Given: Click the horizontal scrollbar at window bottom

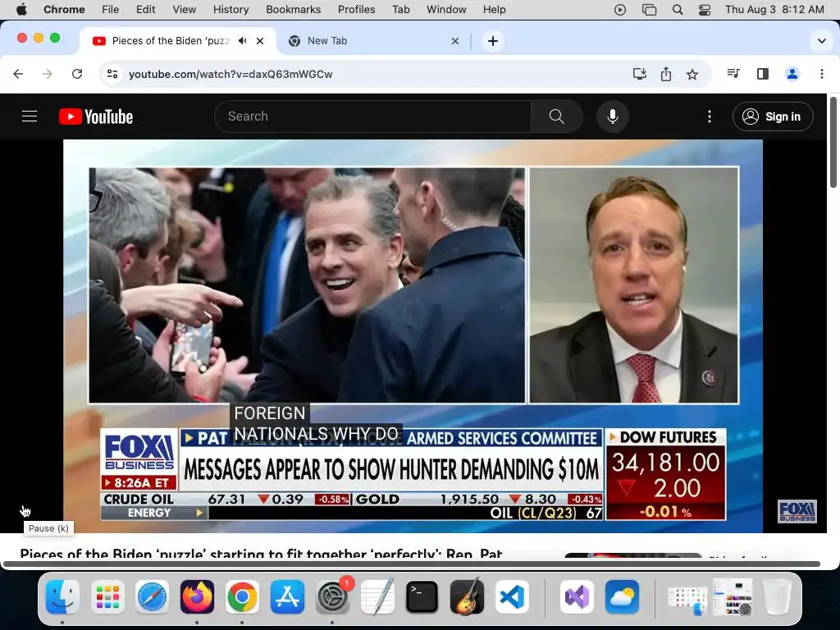Looking at the screenshot, I should point(412,564).
